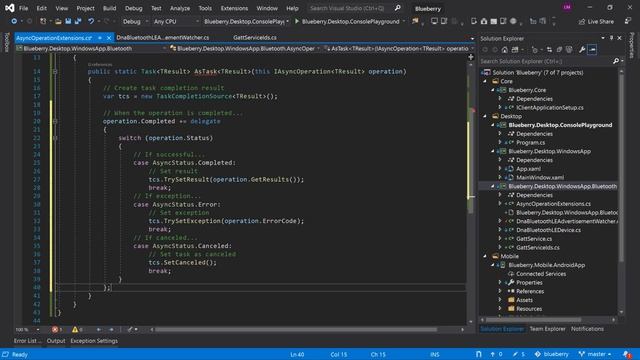Close the Solution Explorer panel

pos(620,38)
